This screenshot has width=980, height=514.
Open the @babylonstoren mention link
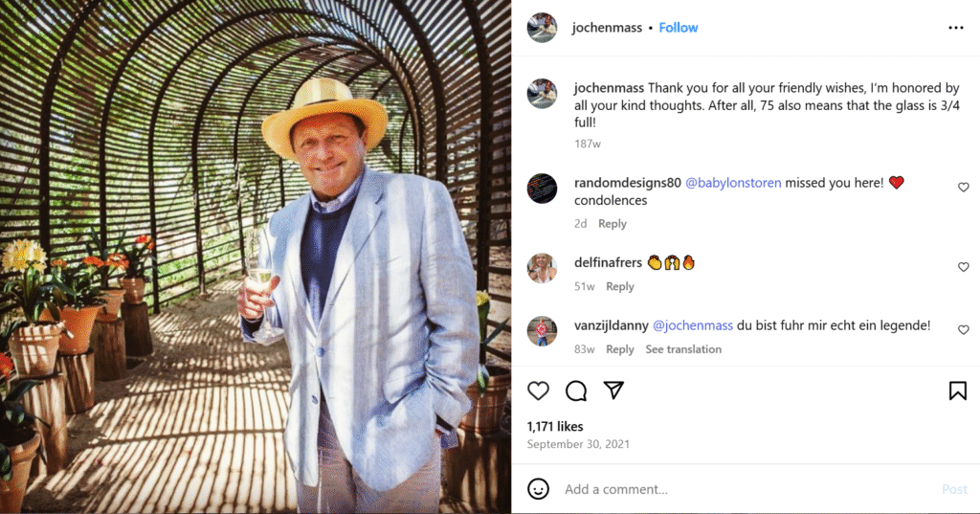pyautogui.click(x=733, y=182)
